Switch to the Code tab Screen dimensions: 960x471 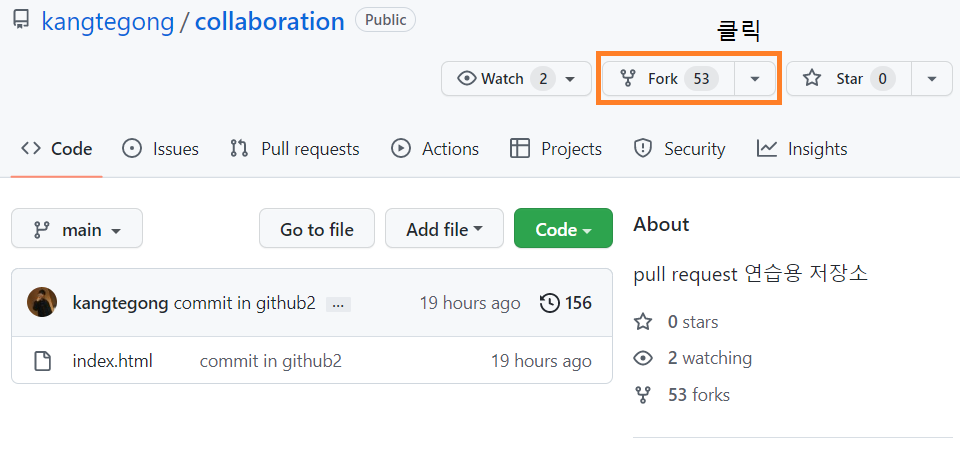click(x=57, y=149)
